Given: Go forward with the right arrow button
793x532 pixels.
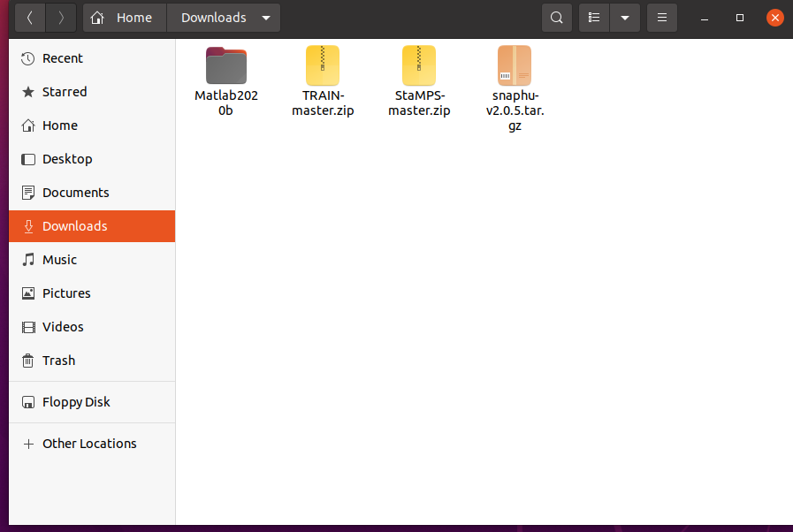Looking at the screenshot, I should (x=61, y=19).
